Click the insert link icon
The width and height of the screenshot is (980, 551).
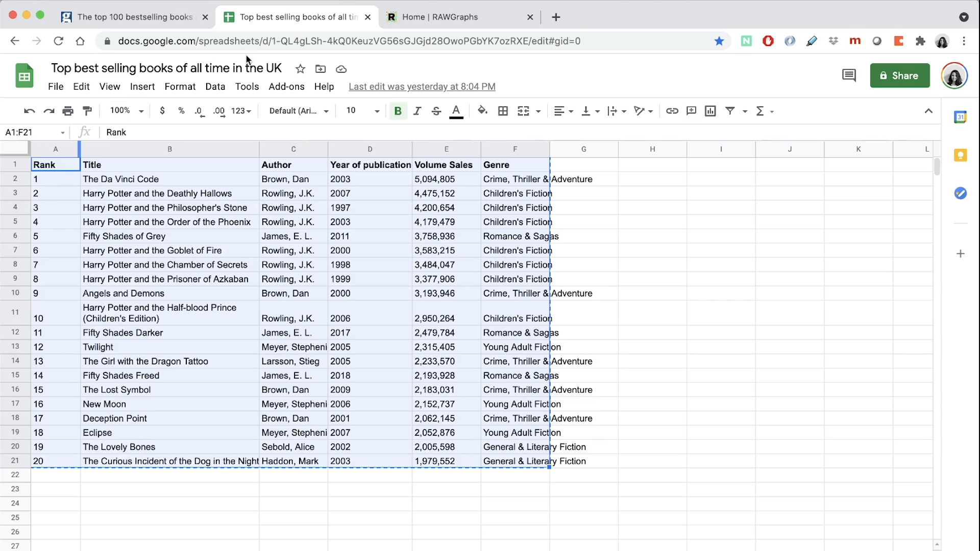[x=672, y=111]
